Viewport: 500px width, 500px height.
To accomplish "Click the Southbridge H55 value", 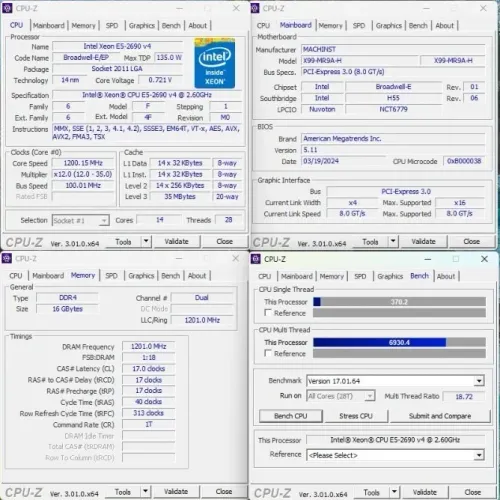I will [393, 98].
